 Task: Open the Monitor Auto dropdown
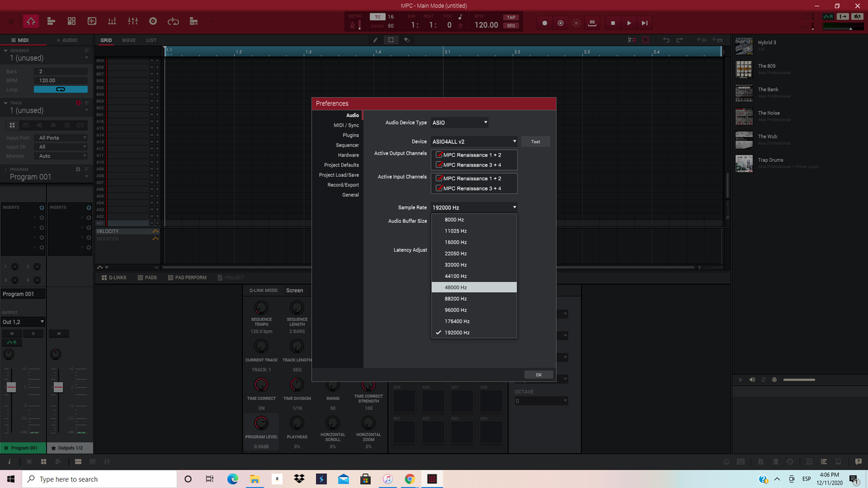click(x=62, y=156)
